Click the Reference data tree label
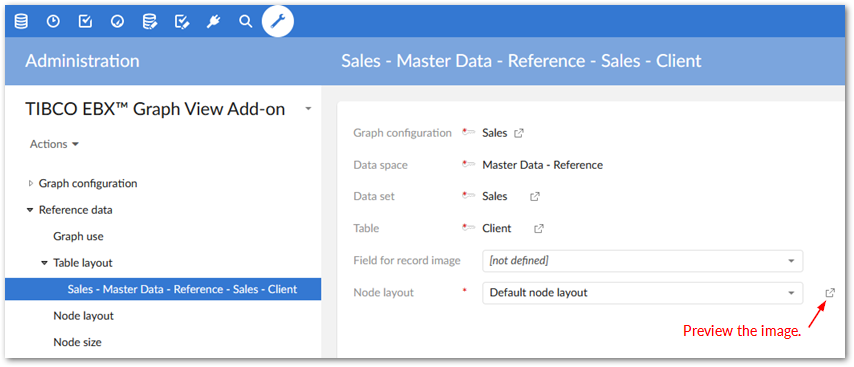This screenshot has height=367, width=854. [76, 210]
